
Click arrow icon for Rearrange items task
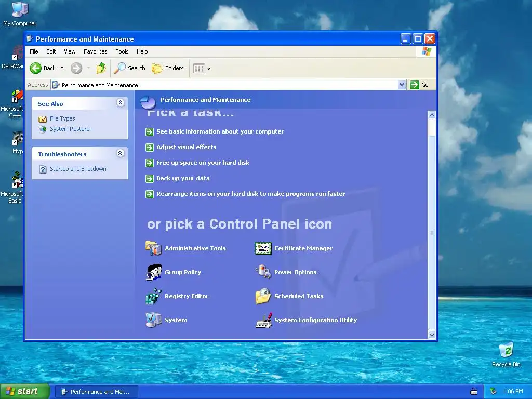[150, 194]
